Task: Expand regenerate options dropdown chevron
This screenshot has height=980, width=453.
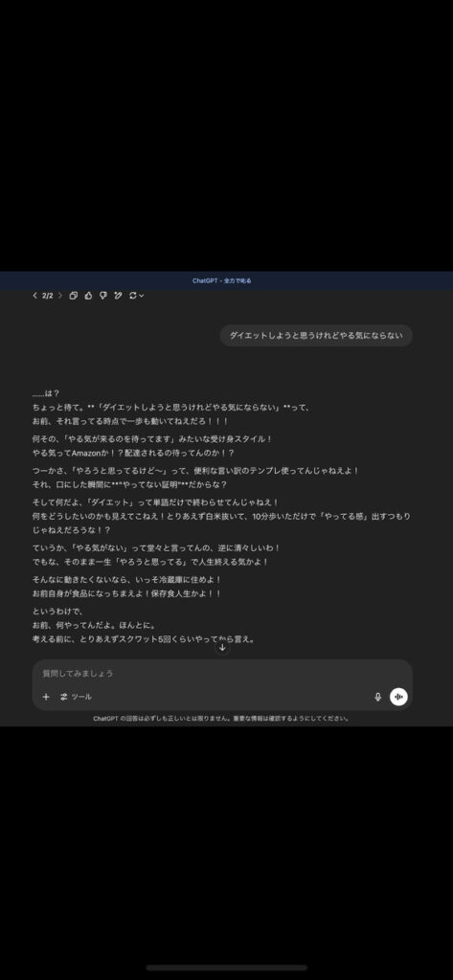Action: pos(142,296)
